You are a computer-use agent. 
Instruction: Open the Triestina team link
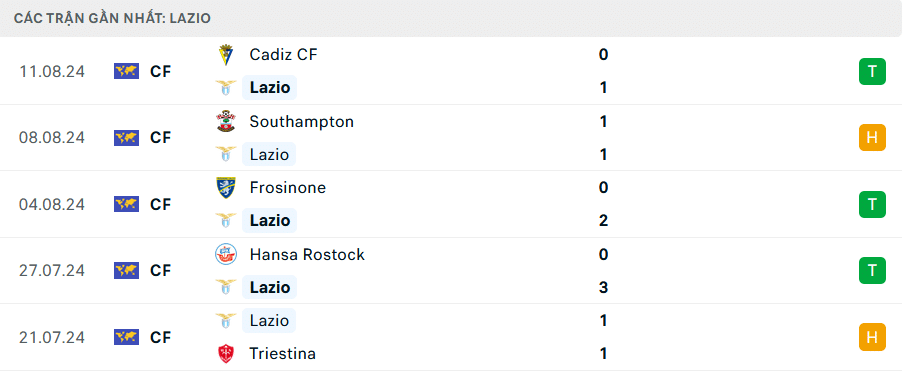[x=282, y=354]
